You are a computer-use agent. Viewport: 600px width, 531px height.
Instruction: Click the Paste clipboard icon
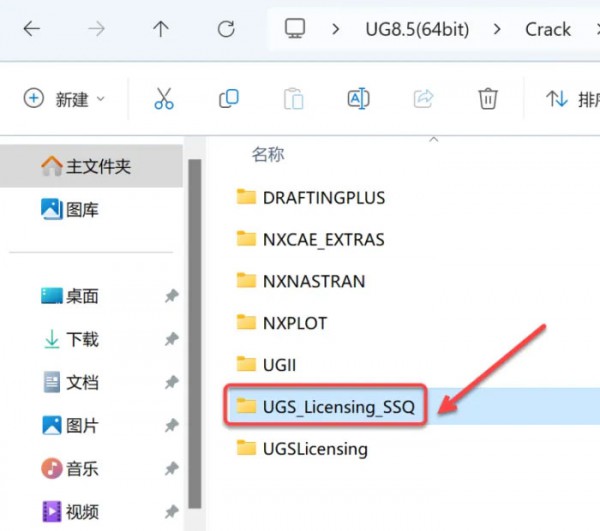click(x=293, y=99)
